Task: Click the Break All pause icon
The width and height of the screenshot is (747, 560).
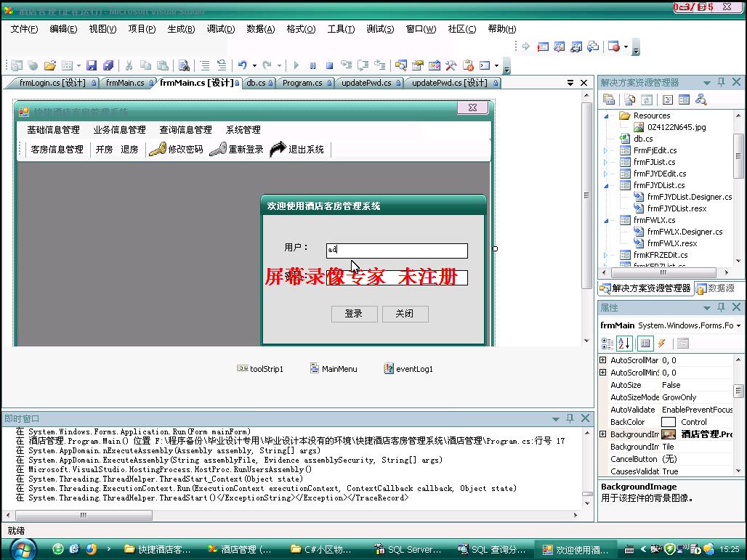Action: tap(312, 65)
